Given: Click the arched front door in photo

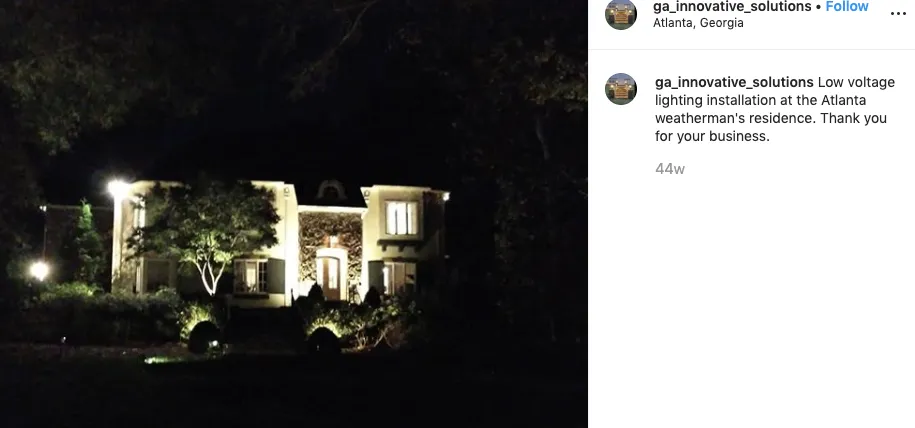Looking at the screenshot, I should (330, 276).
